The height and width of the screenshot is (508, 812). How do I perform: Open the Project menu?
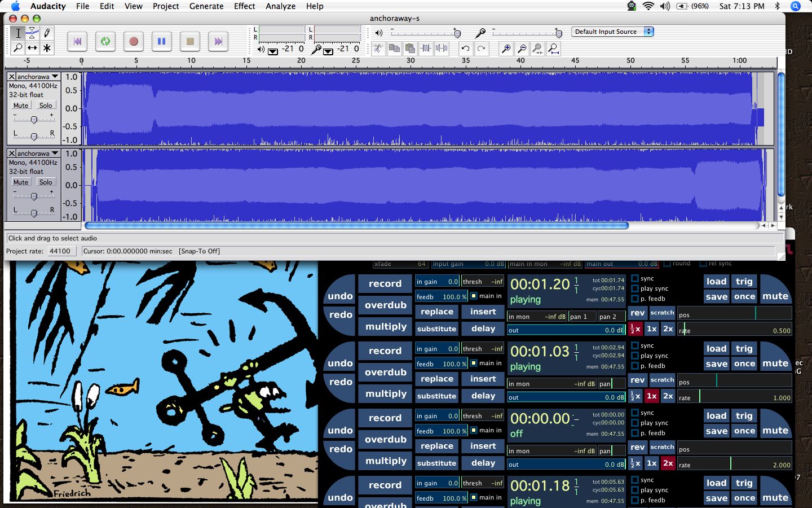pos(166,6)
